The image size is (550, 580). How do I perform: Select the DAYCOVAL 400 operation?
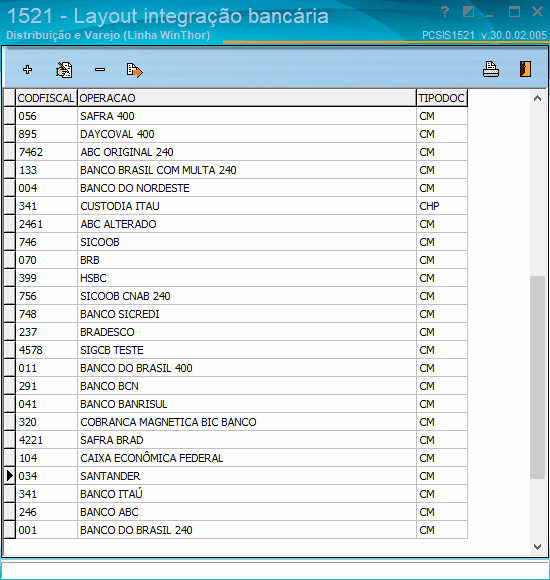coord(247,134)
